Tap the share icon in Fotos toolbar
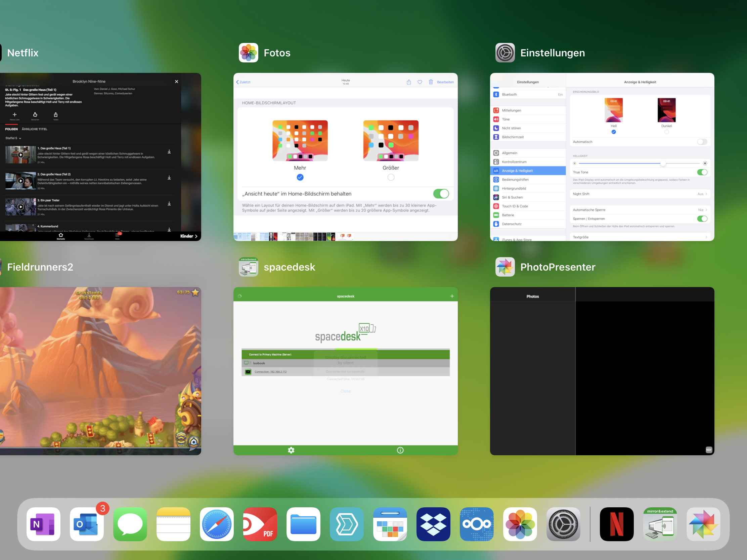The height and width of the screenshot is (560, 747). pyautogui.click(x=409, y=82)
